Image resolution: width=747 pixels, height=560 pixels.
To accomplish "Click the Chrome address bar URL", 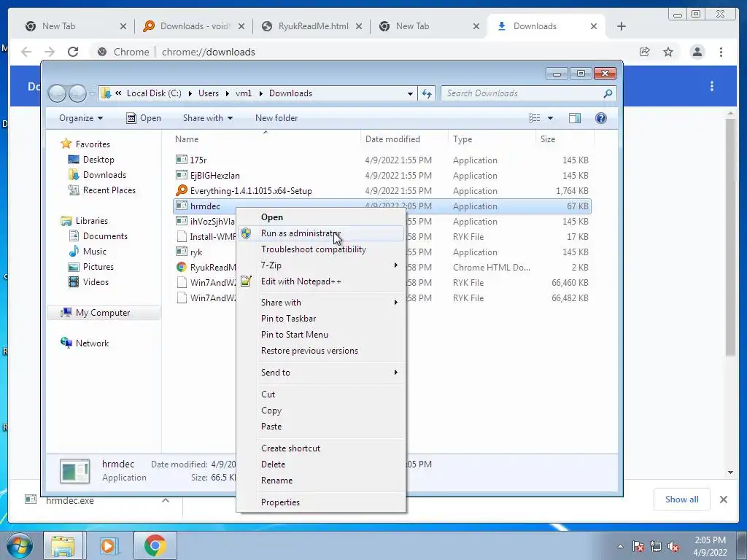I will (208, 52).
